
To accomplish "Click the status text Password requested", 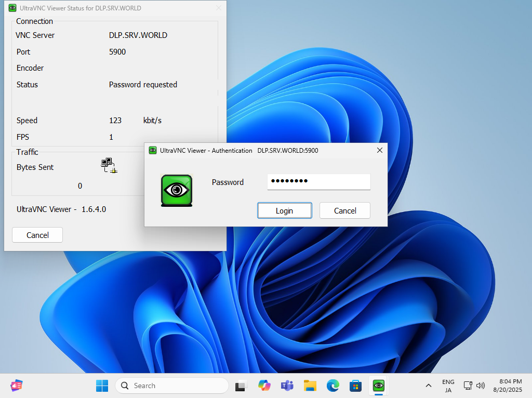I will click(x=143, y=85).
